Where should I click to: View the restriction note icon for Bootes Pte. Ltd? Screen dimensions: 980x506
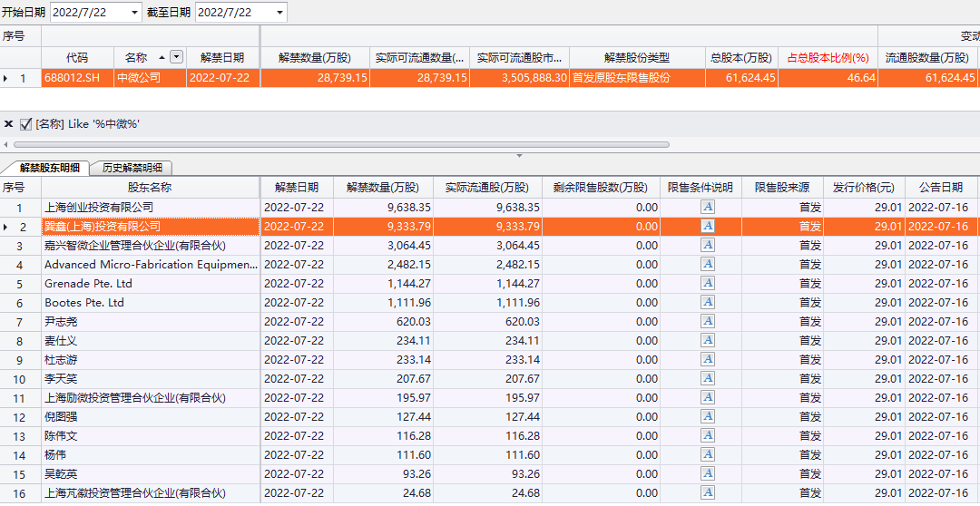point(708,303)
